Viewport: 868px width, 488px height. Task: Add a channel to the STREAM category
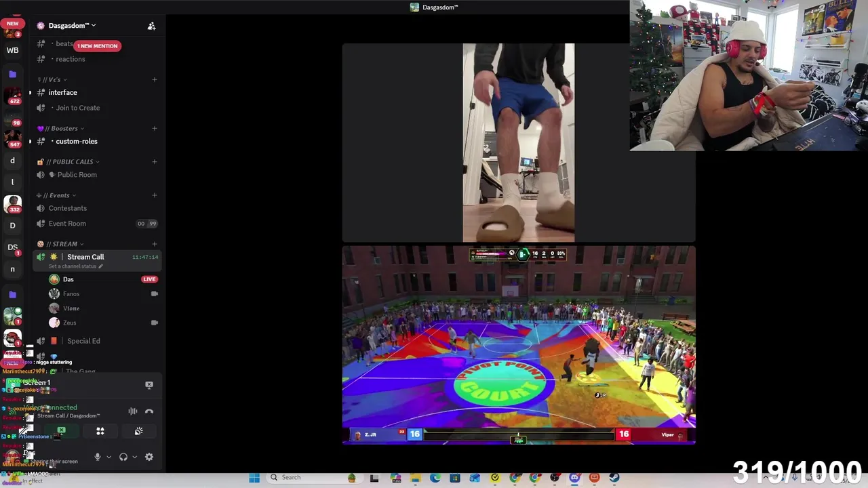click(x=154, y=244)
